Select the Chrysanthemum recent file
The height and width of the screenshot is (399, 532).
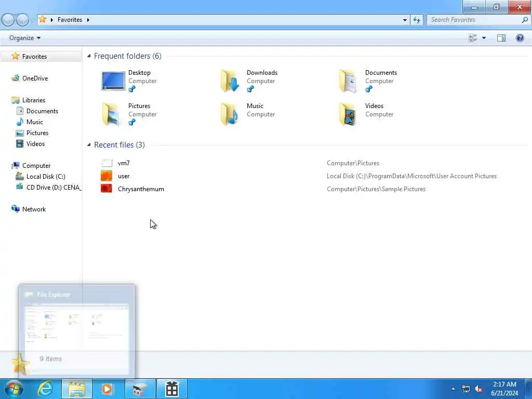[x=132, y=189]
